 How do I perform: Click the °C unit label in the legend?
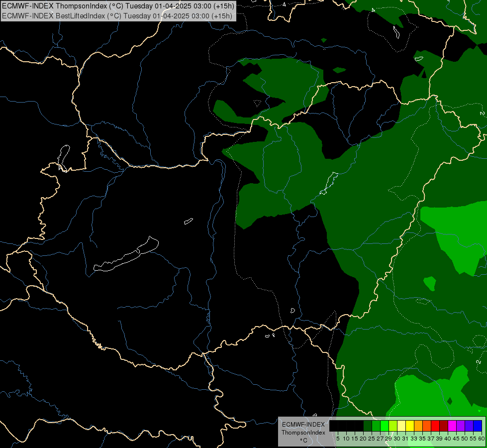303,441
